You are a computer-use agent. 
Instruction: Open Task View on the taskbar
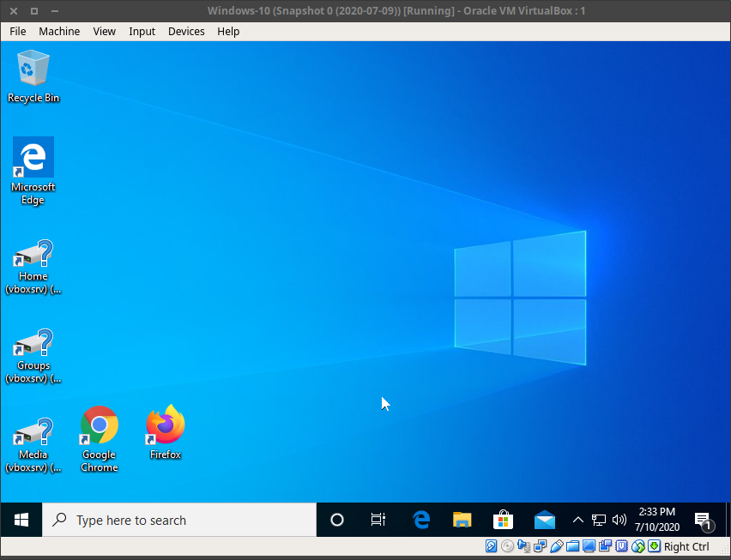[x=378, y=520]
